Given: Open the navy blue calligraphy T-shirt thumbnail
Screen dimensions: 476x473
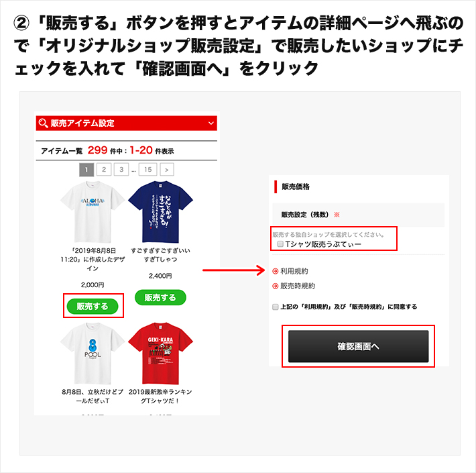Looking at the screenshot, I should pos(160,212).
